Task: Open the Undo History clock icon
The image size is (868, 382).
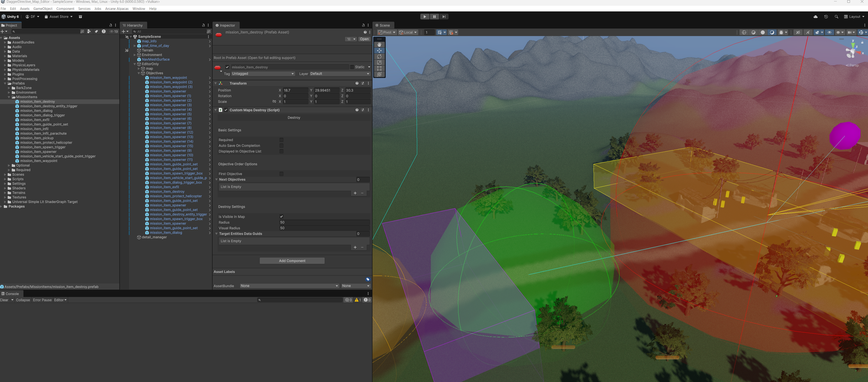Action: (x=826, y=17)
